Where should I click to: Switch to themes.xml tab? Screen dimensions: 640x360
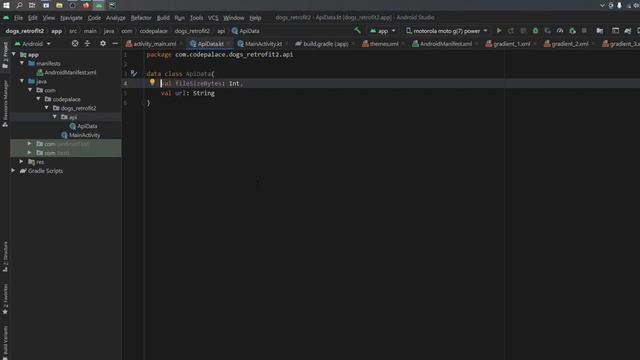click(384, 44)
